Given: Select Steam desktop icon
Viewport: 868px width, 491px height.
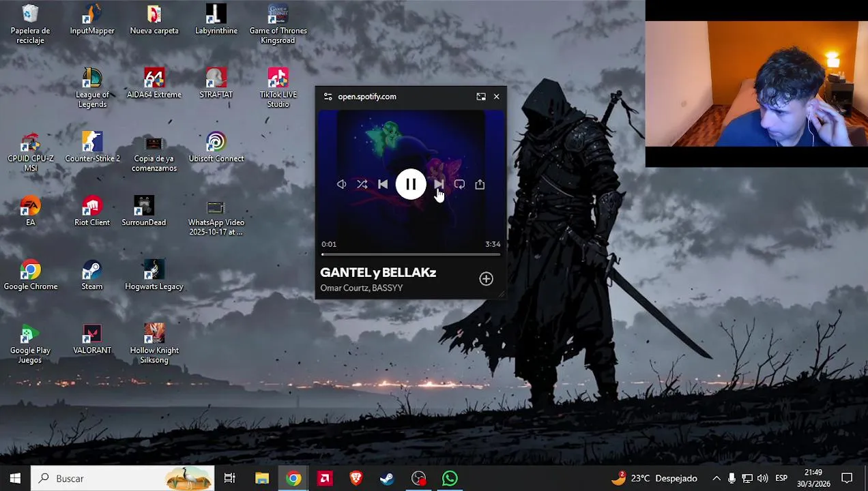Looking at the screenshot, I should pyautogui.click(x=92, y=275).
